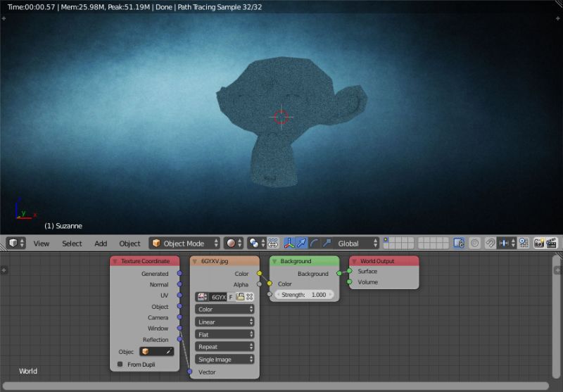The image size is (563, 392).
Task: Click the OpenGL render image camera icon
Action: click(x=539, y=243)
